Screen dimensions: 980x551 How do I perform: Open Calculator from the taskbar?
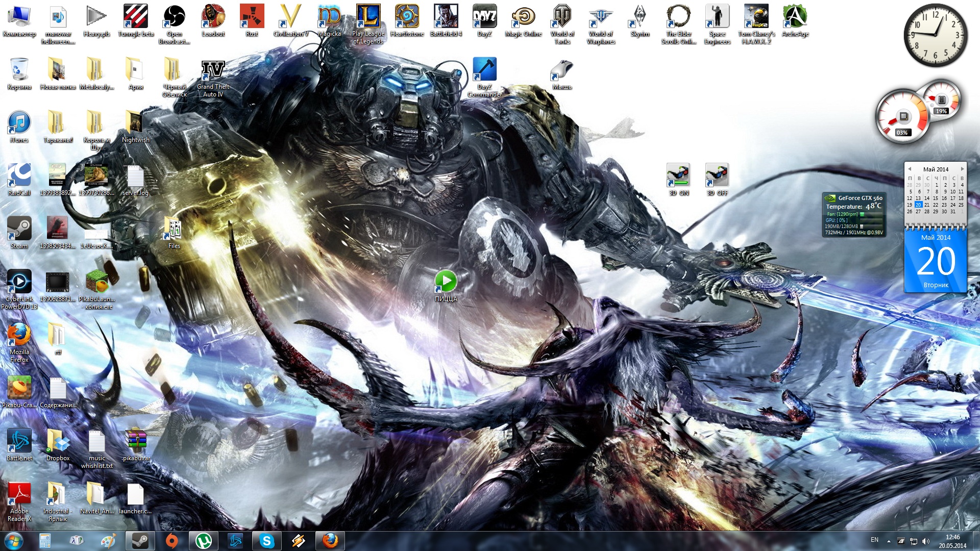45,541
